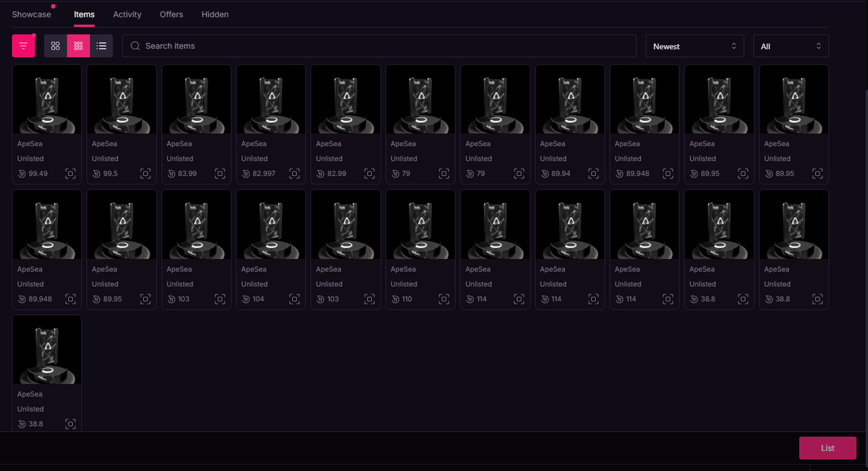Switch to the list view layout
Image resolution: width=868 pixels, height=471 pixels.
tap(101, 46)
